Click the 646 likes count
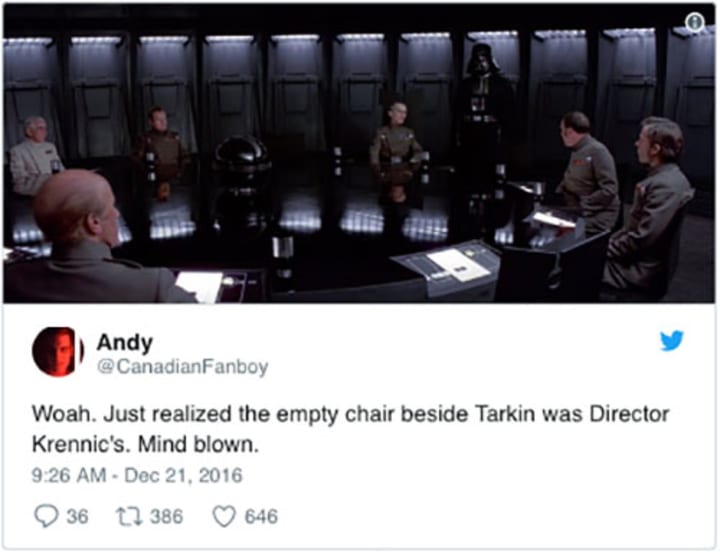720x552 pixels. coord(261,516)
